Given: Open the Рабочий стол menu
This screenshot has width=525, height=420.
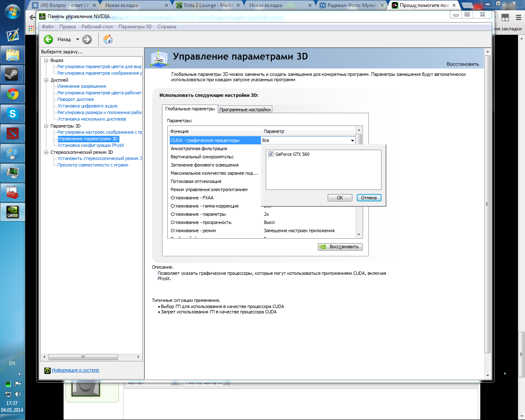Looking at the screenshot, I should pyautogui.click(x=97, y=27).
